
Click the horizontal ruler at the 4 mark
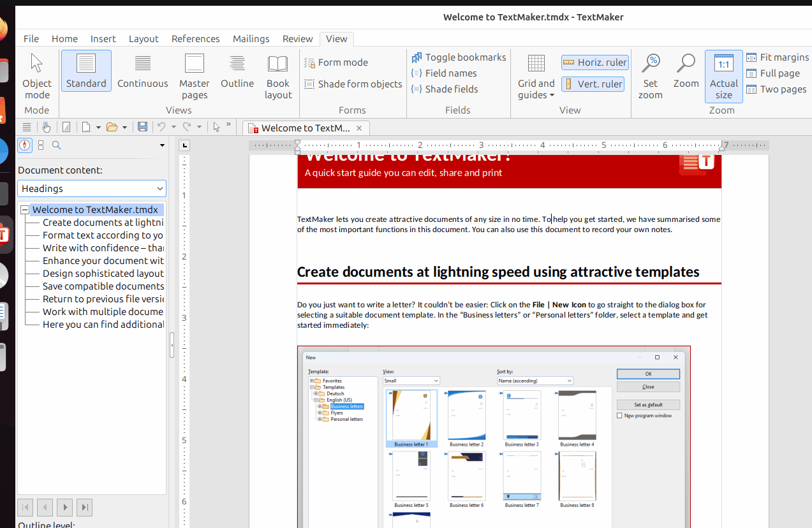(542, 145)
